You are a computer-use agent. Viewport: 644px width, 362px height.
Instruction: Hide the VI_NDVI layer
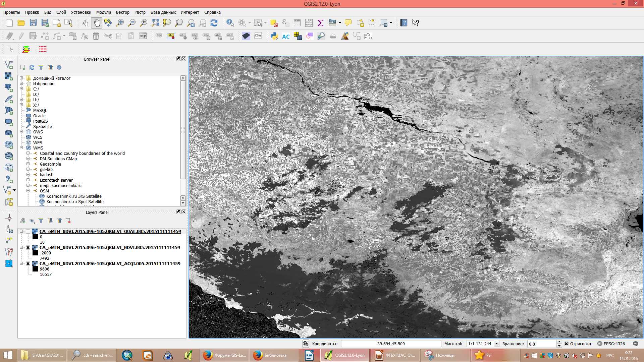(28, 247)
